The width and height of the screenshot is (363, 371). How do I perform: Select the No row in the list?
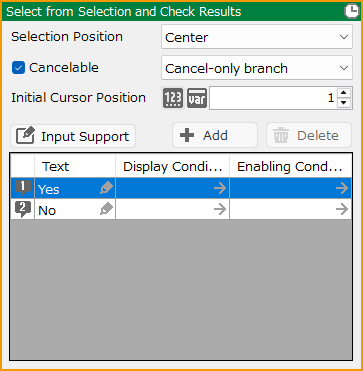coord(181,209)
